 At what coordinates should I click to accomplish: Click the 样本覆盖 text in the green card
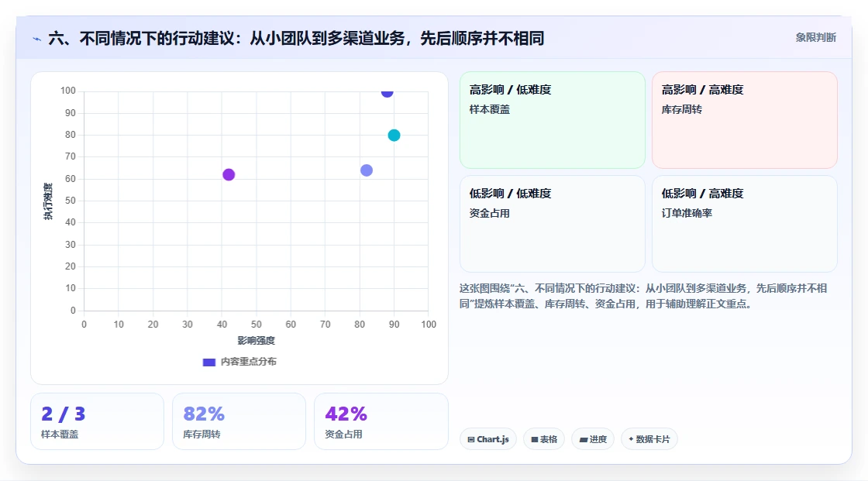click(x=489, y=109)
